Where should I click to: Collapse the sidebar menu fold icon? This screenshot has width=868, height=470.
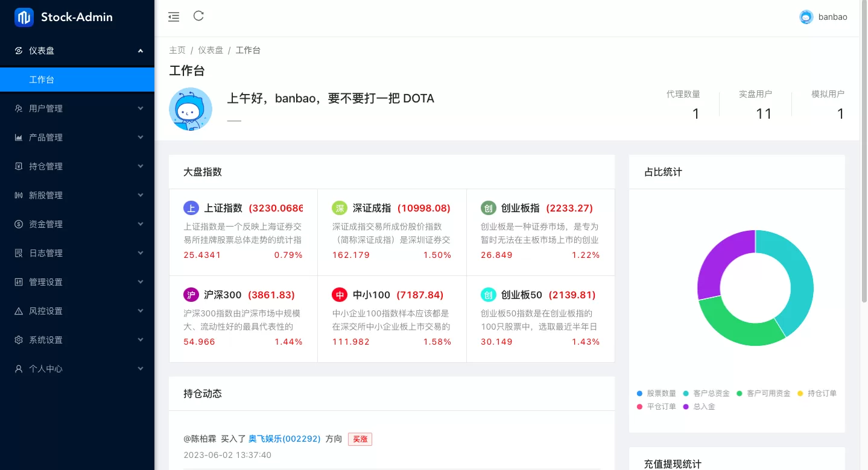coord(174,17)
